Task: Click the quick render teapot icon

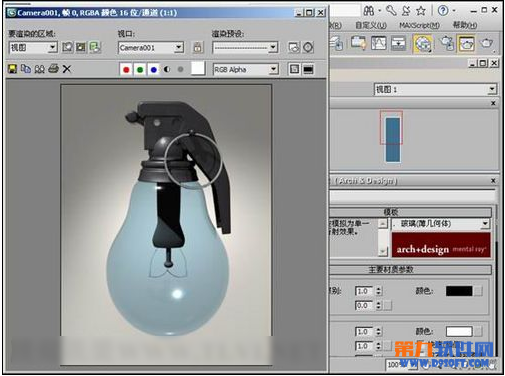Action: 487,43
